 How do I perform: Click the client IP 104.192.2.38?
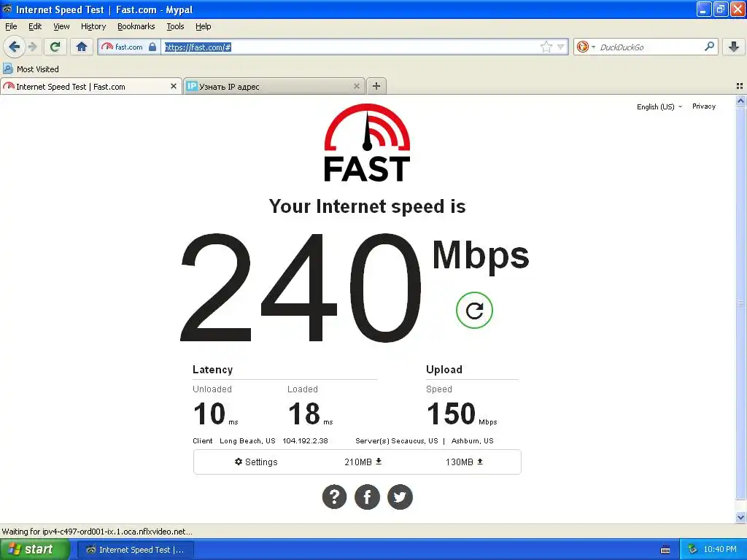tap(306, 441)
